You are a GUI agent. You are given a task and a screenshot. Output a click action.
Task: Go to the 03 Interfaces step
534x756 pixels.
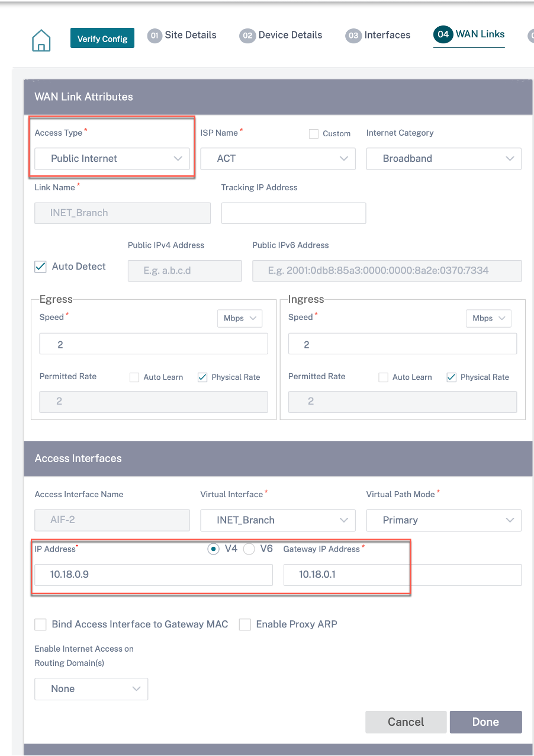[x=378, y=35]
